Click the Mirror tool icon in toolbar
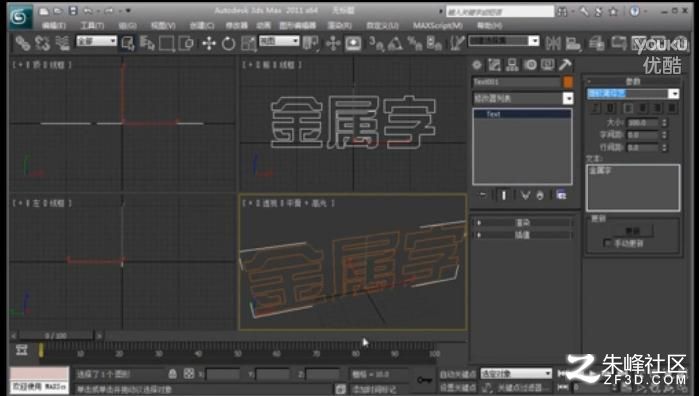The image size is (699, 396). (553, 43)
